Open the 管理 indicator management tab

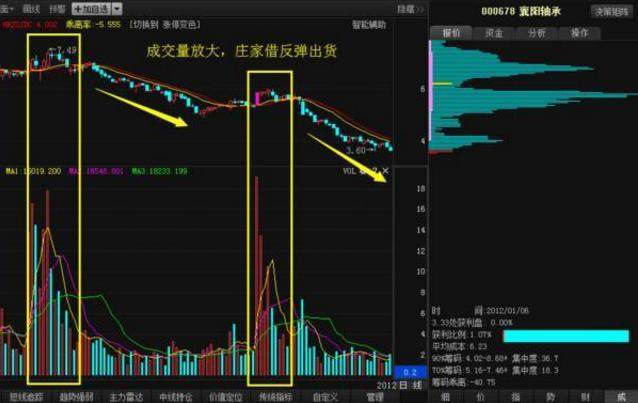coord(375,396)
